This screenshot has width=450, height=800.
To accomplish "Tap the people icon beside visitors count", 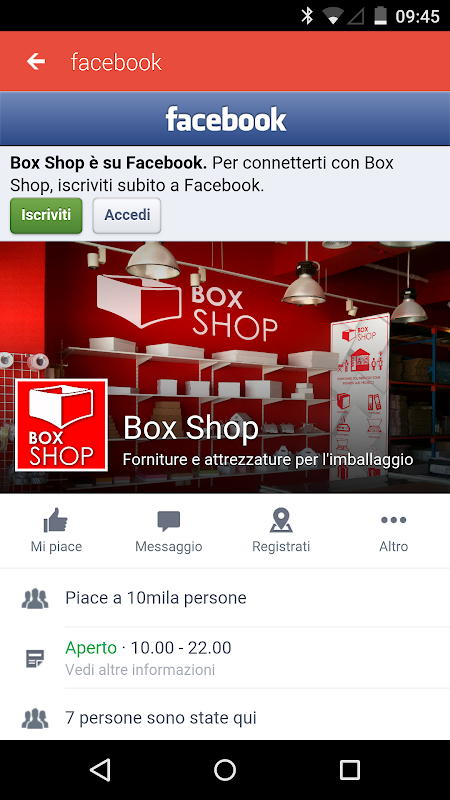I will pos(35,718).
